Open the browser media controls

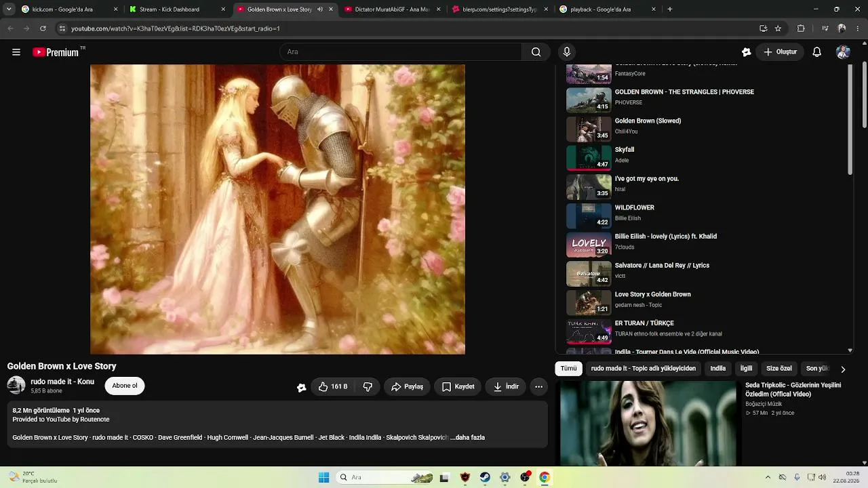tap(825, 28)
